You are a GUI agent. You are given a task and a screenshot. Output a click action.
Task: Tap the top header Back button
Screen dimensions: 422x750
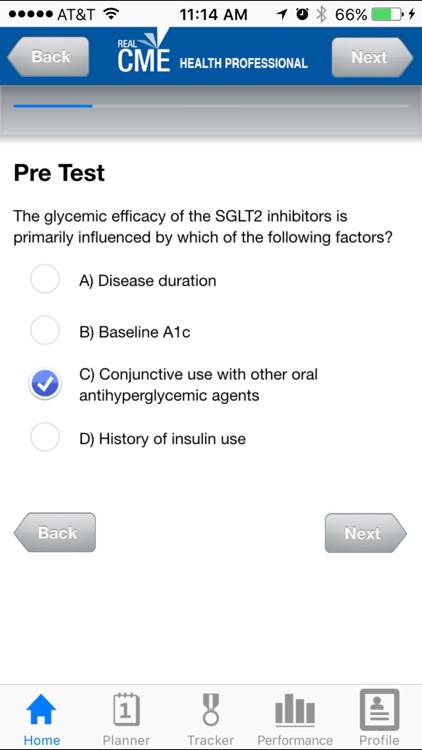48,56
